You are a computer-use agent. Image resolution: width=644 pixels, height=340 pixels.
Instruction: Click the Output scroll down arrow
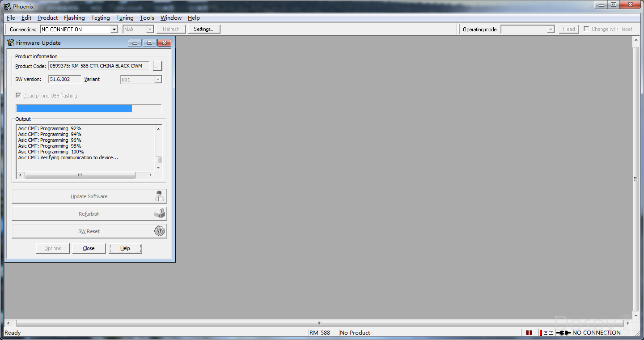(158, 168)
